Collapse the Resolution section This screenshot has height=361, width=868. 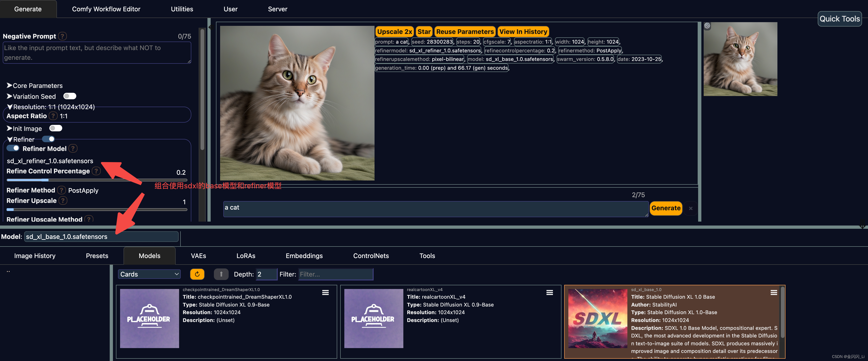pyautogui.click(x=50, y=107)
